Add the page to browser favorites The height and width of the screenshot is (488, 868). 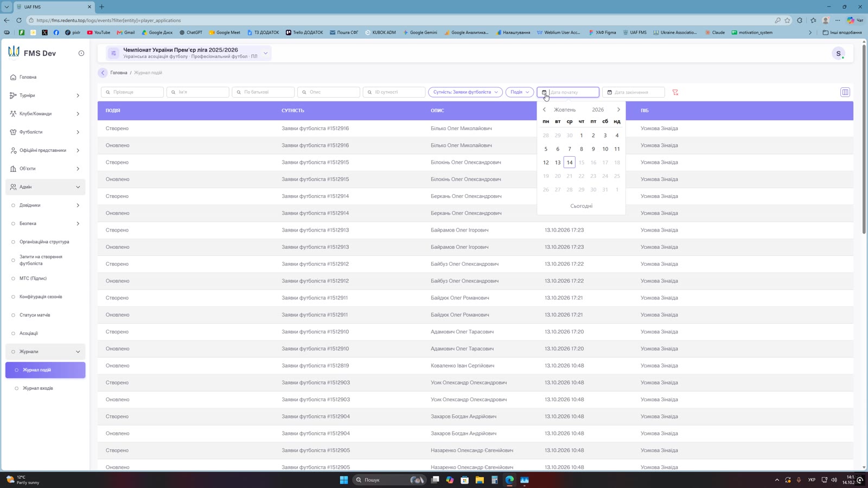pos(787,20)
